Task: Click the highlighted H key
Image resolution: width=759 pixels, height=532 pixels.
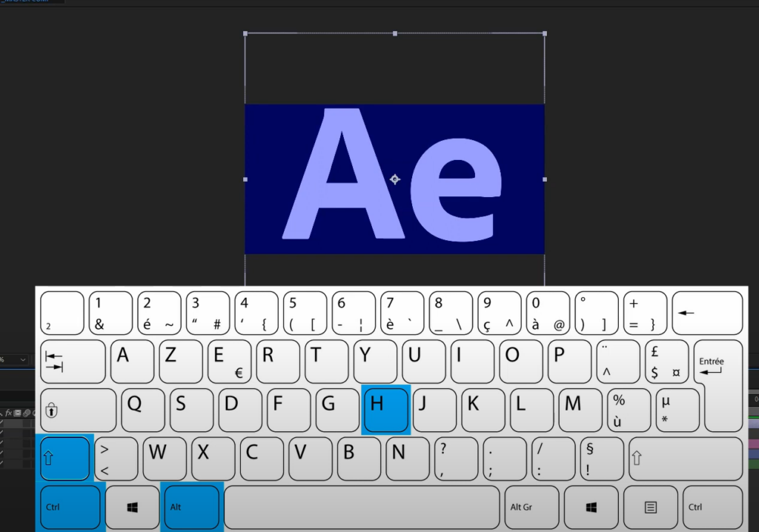Action: pyautogui.click(x=385, y=410)
